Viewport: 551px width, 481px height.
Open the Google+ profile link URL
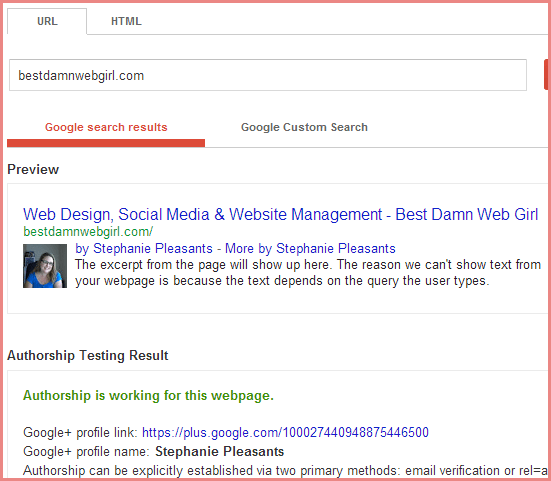(x=285, y=433)
